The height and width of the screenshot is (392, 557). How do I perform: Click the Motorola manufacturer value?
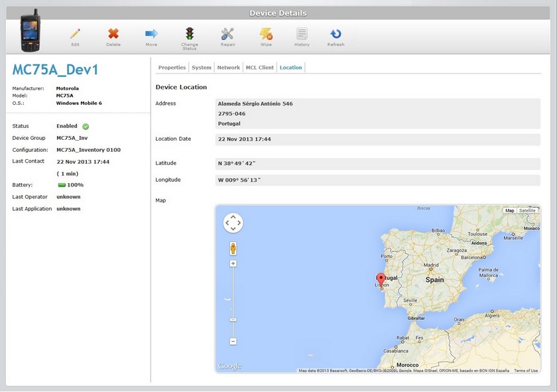tap(68, 88)
